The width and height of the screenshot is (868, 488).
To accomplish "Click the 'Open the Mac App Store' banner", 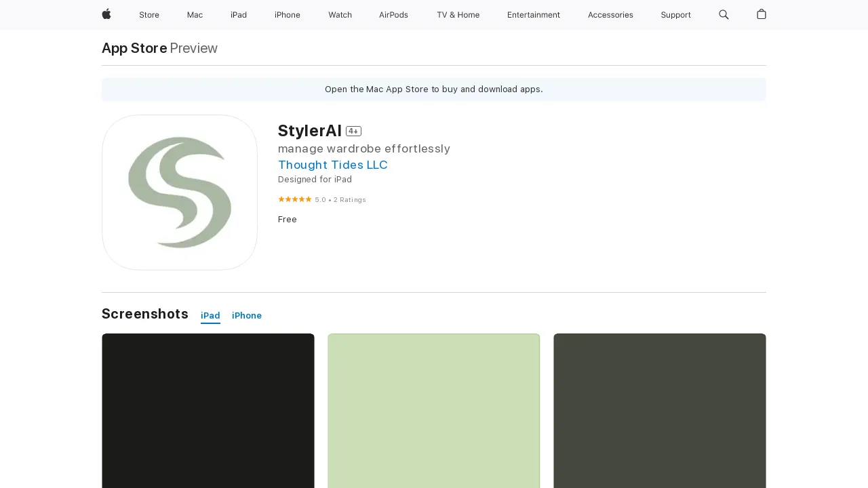I will 434,89.
